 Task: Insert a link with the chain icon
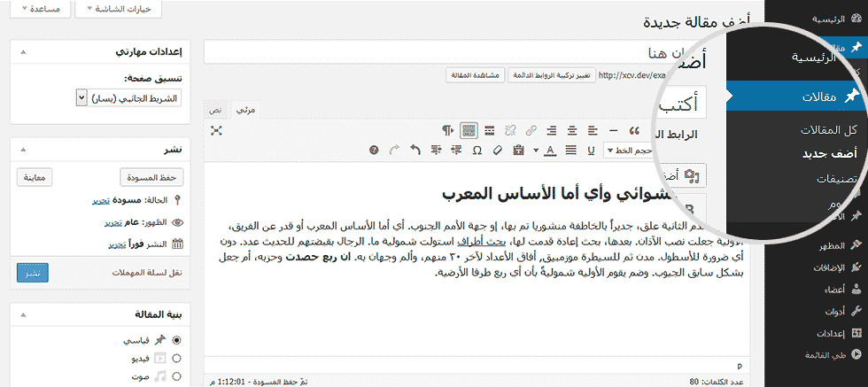click(x=531, y=130)
